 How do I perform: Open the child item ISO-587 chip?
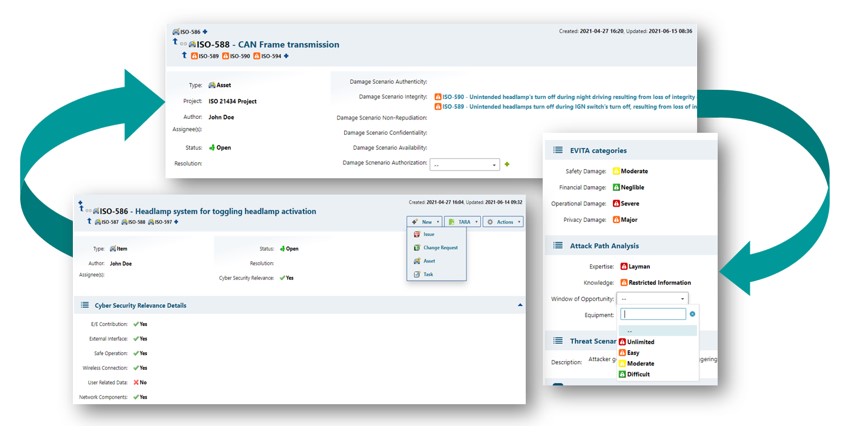click(x=106, y=222)
